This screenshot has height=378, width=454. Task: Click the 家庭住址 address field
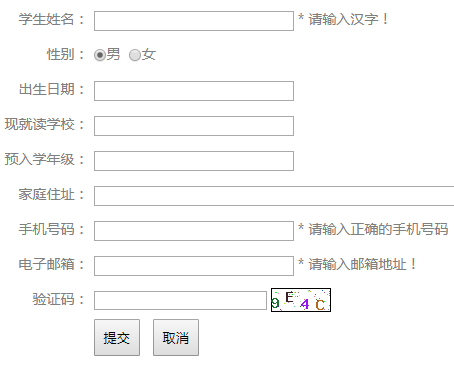(x=274, y=196)
